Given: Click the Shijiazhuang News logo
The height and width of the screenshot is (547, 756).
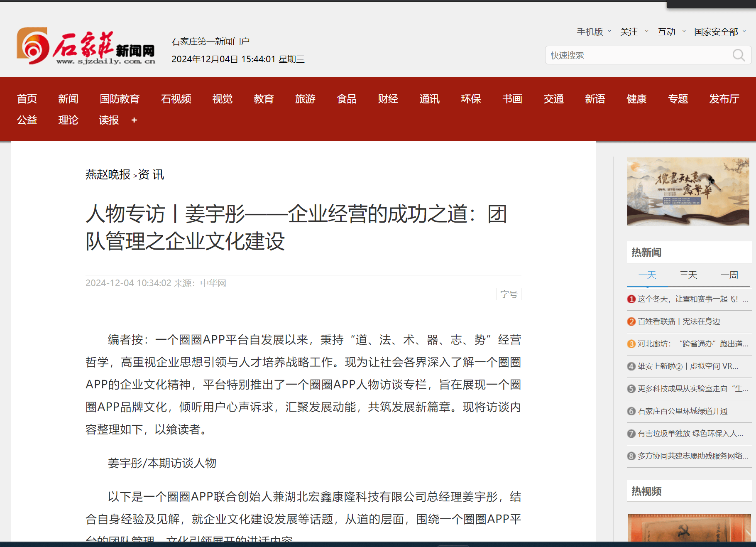Looking at the screenshot, I should tap(86, 46).
